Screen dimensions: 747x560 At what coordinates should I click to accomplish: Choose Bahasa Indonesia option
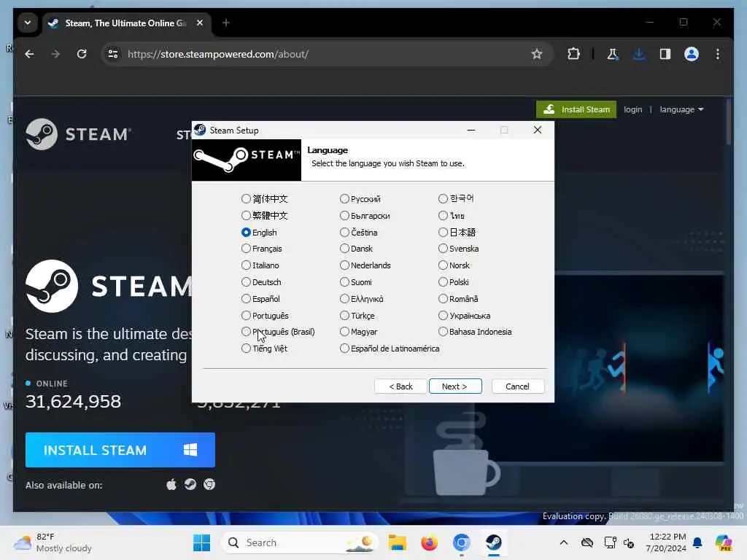click(443, 332)
